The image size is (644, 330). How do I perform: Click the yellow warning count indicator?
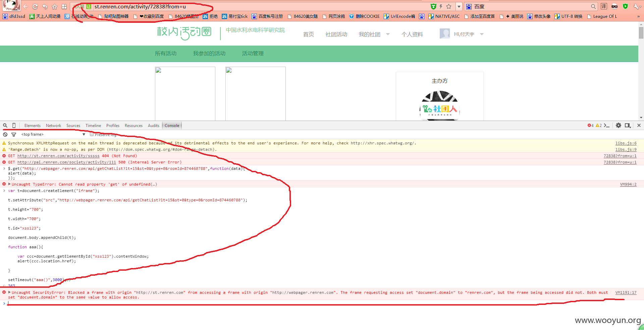coord(599,126)
